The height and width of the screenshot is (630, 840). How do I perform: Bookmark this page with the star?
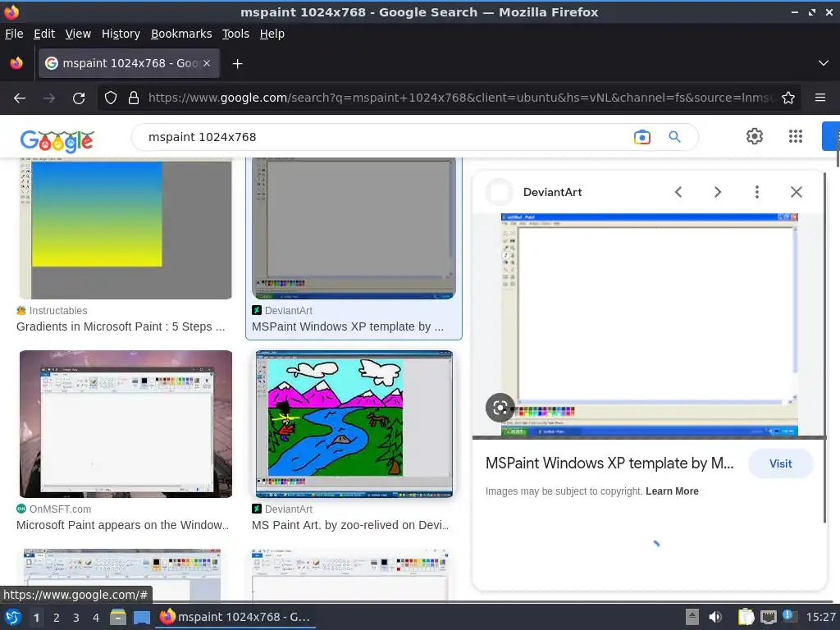point(788,98)
